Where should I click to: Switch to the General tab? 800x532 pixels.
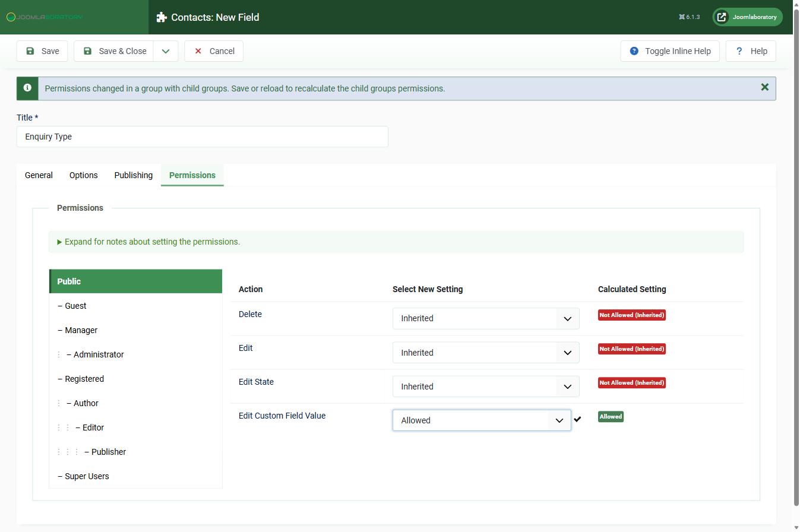pyautogui.click(x=39, y=175)
